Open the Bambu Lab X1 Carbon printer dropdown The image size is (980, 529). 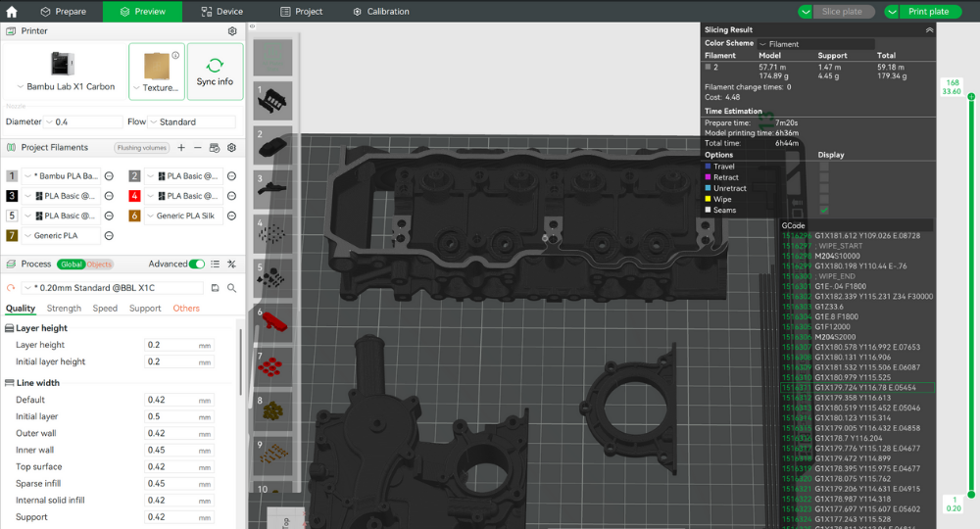coord(62,86)
